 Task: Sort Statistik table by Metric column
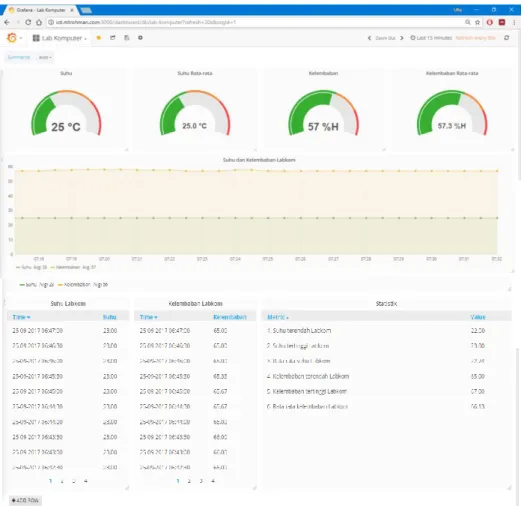point(278,317)
